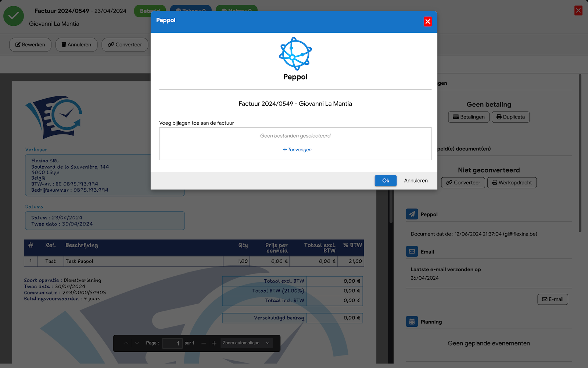Close the Peppol dialog with red X
The height and width of the screenshot is (368, 588).
(428, 21)
